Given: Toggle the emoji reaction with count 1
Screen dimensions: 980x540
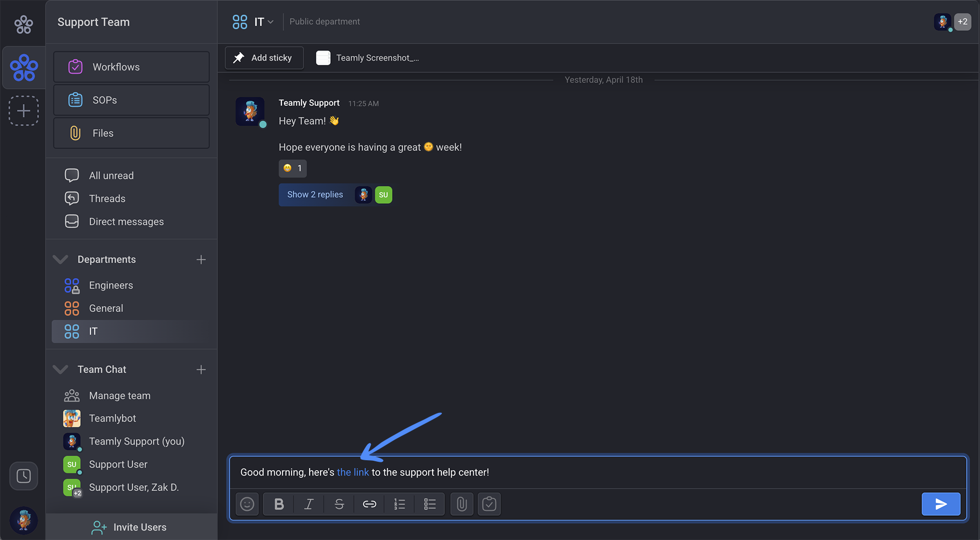Looking at the screenshot, I should point(293,168).
